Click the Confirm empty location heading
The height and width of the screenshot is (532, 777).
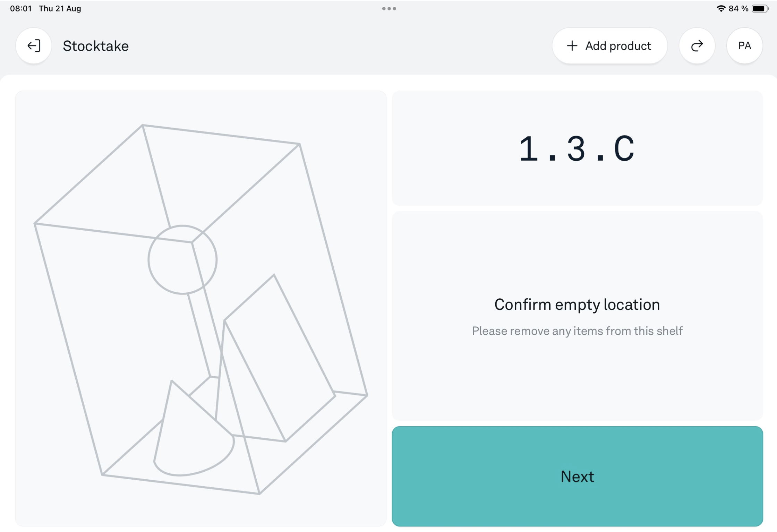pyautogui.click(x=577, y=304)
